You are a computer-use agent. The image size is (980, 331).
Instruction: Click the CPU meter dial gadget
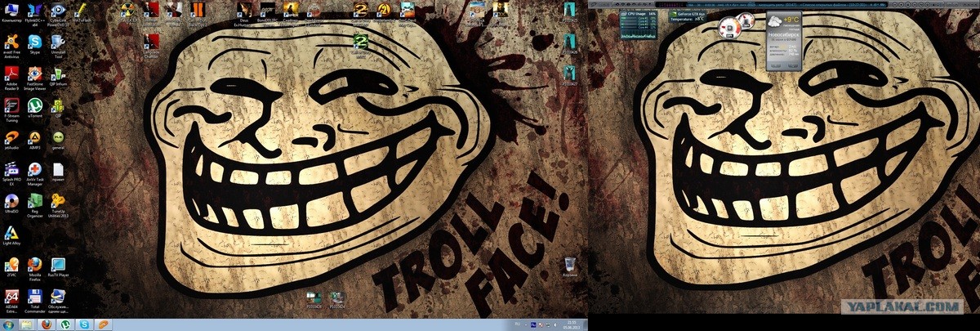point(728,29)
